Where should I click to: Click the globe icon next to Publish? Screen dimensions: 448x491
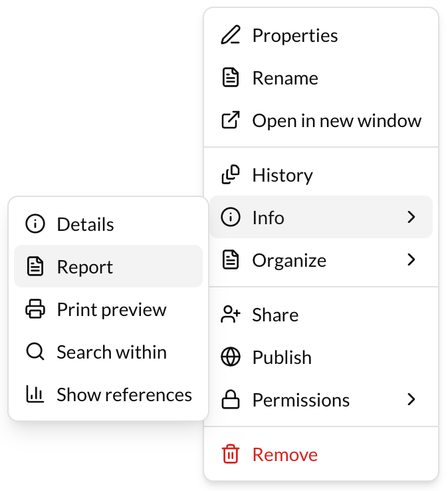(x=230, y=358)
